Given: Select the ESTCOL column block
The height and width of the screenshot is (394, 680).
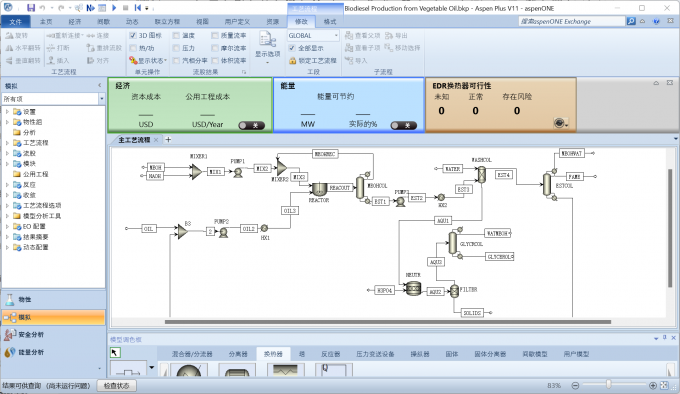Looking at the screenshot, I should point(547,184).
